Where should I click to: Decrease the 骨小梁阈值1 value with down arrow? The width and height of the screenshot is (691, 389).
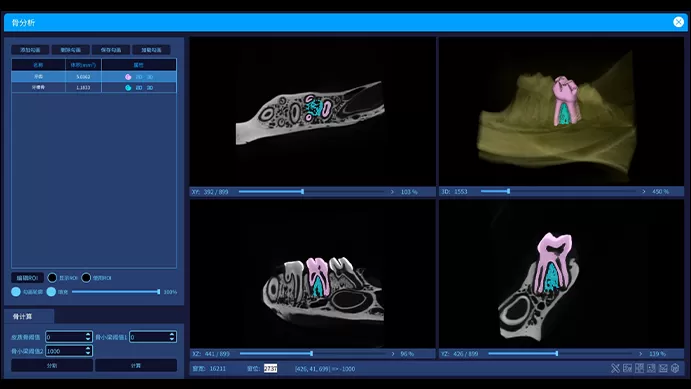coord(172,339)
